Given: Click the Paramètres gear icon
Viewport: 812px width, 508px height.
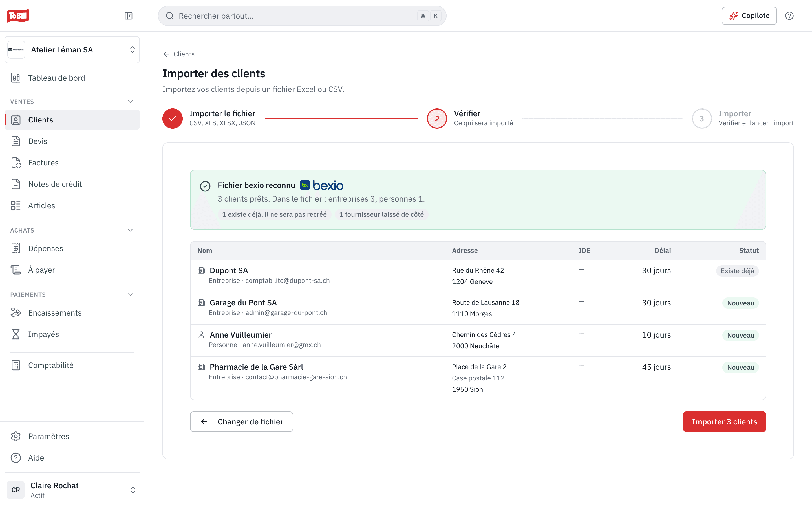Looking at the screenshot, I should [16, 436].
